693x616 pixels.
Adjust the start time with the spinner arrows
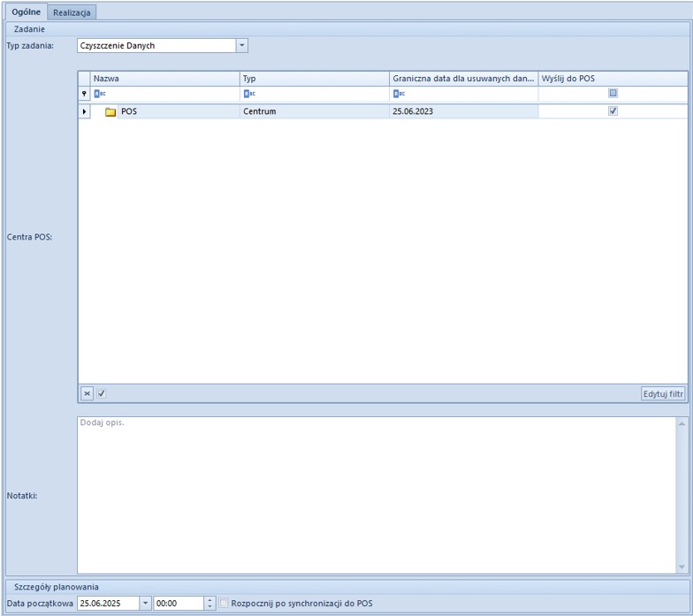point(209,604)
